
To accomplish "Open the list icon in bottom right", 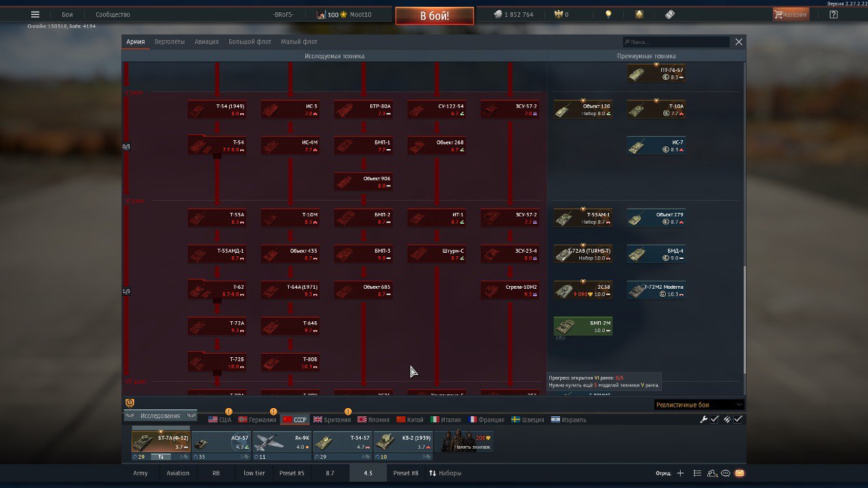I will 698,473.
